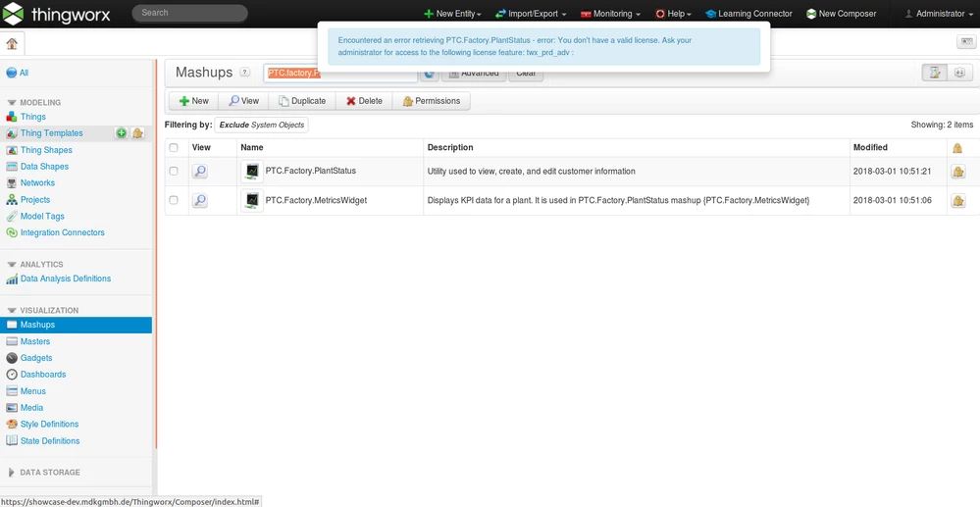The width and height of the screenshot is (980, 507).
Task: Click the Data Analysis Definitions icon
Action: [x=11, y=279]
